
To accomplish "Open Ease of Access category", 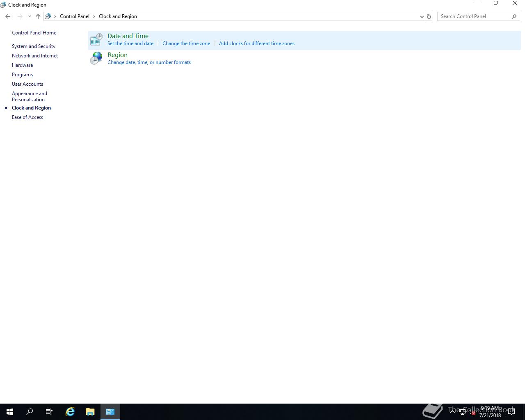I will tap(27, 117).
